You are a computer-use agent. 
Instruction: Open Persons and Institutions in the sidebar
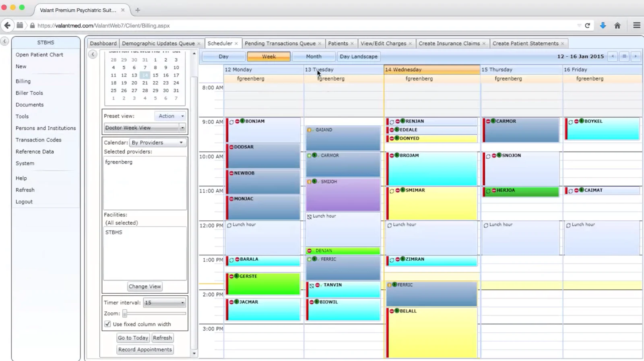coord(45,128)
